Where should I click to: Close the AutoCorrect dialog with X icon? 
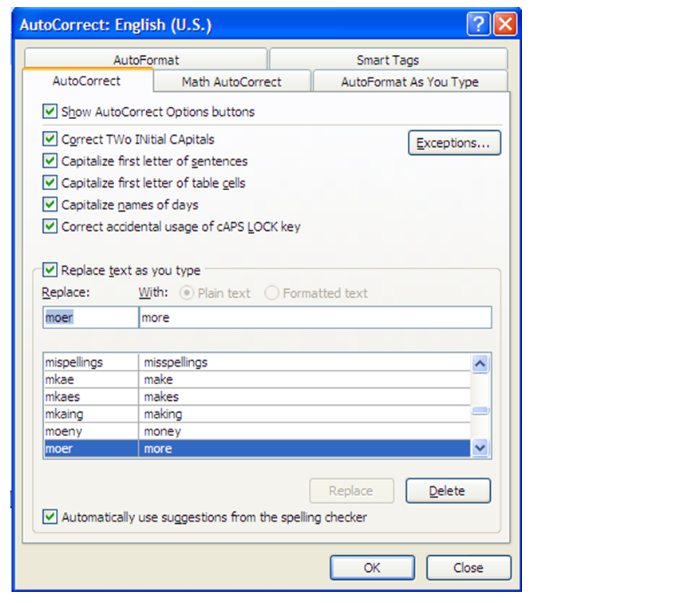pos(504,24)
